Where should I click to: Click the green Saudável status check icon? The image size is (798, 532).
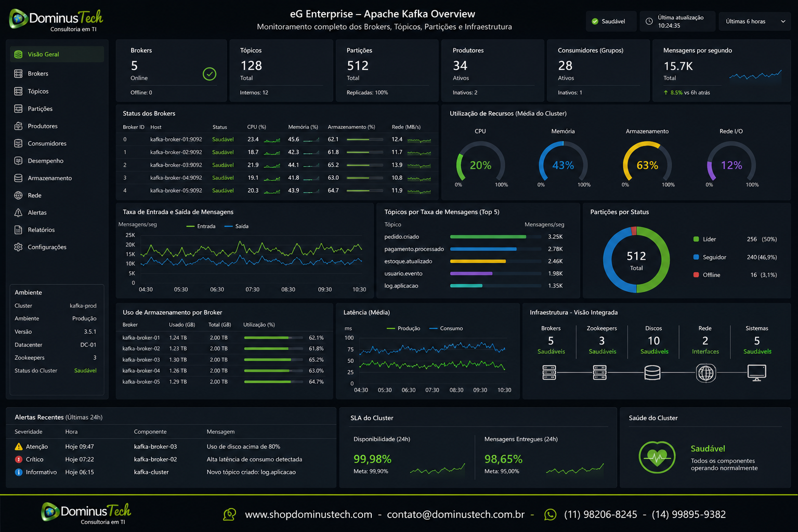tap(595, 21)
